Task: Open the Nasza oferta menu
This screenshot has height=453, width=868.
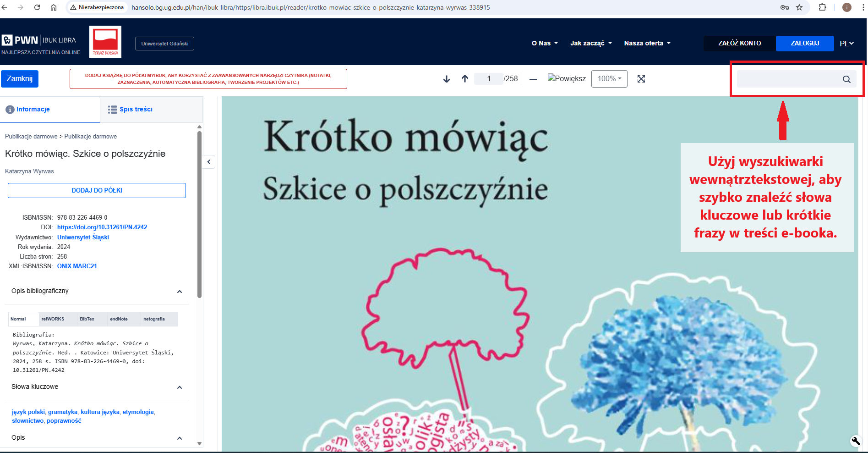Action: coord(647,43)
